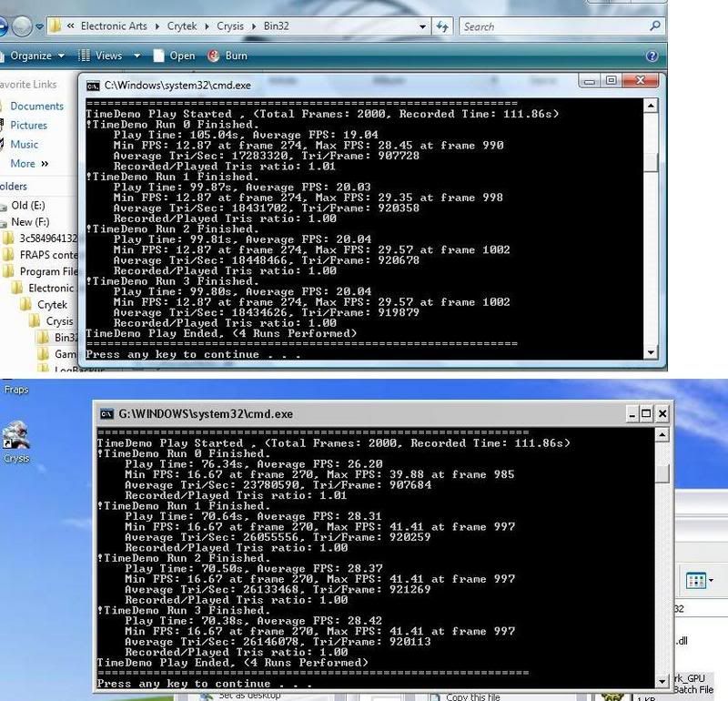Image resolution: width=728 pixels, height=701 pixels.
Task: Click the Fraps desktop icon
Action: point(16,390)
